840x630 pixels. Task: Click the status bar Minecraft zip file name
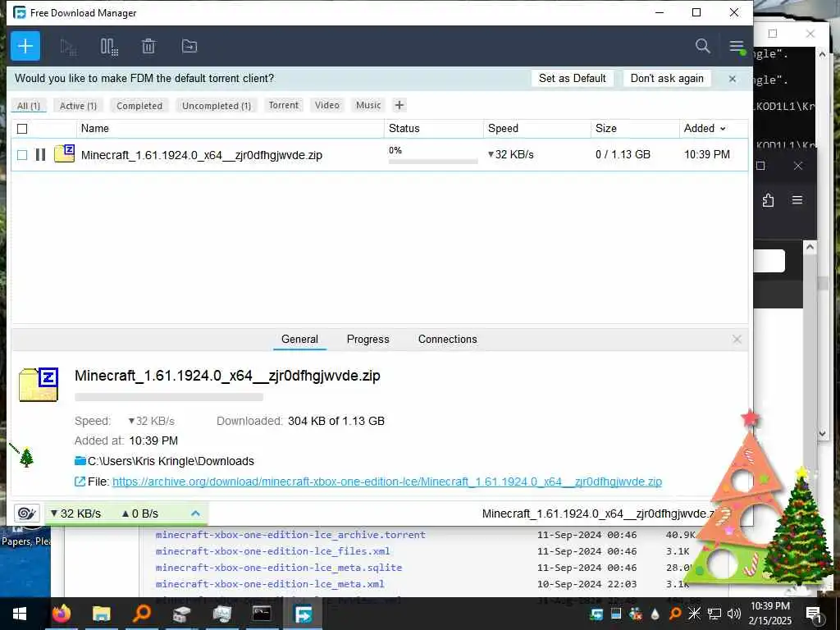coord(598,514)
